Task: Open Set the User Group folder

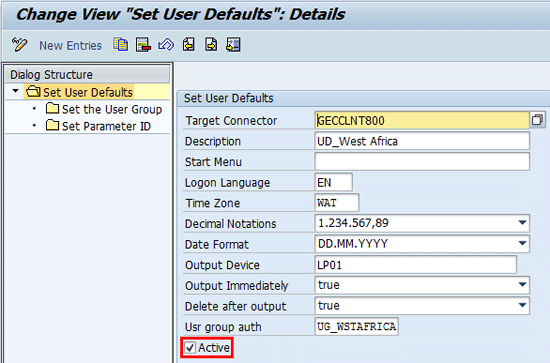Action: coord(104,109)
